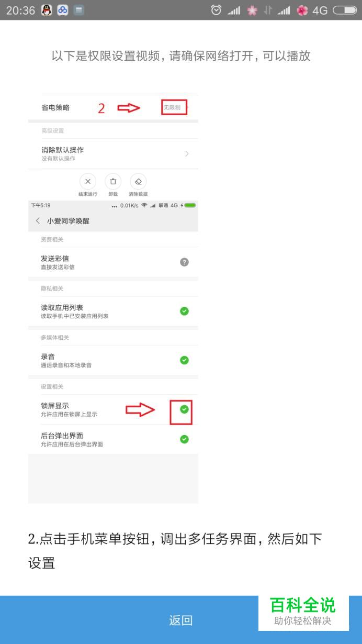This screenshot has height=644, width=362.
Task: Select the 发送彩信 permission row
Action: coord(113,262)
